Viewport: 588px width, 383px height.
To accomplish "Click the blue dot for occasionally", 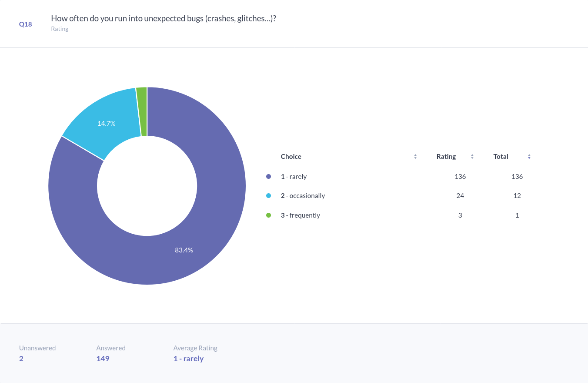I will (268, 196).
